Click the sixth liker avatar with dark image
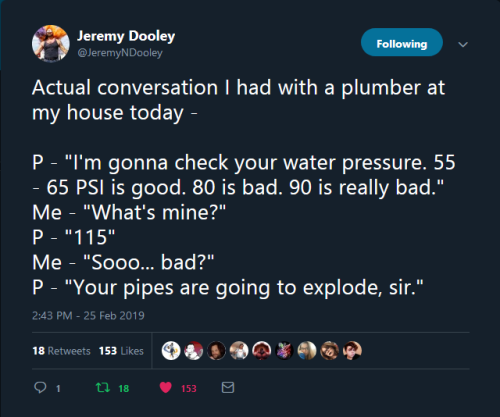Image resolution: width=500 pixels, height=417 pixels. (x=284, y=351)
